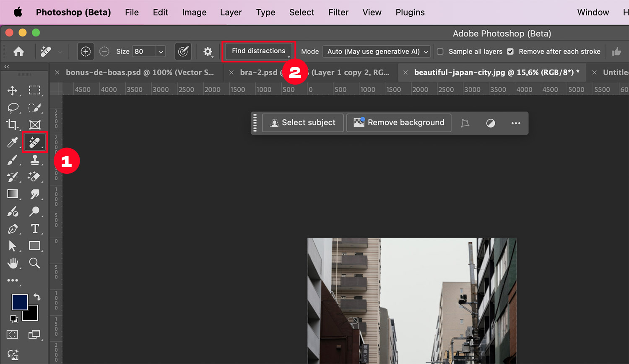Select the Selection Brush tool
The height and width of the screenshot is (364, 629).
click(x=34, y=108)
